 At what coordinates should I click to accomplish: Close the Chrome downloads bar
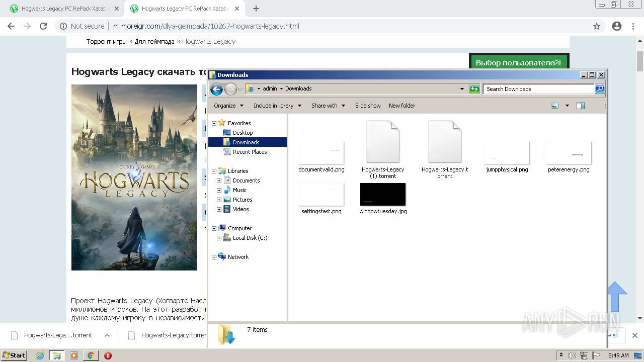pyautogui.click(x=634, y=335)
